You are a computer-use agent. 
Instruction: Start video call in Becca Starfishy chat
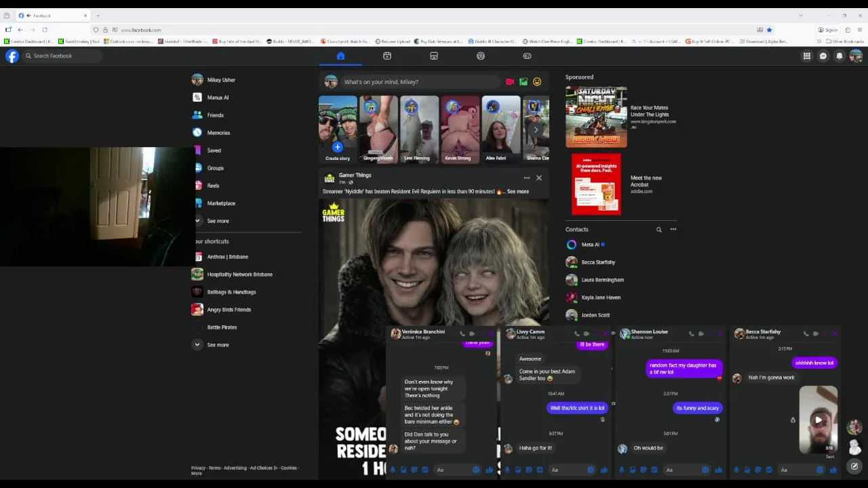(x=816, y=333)
